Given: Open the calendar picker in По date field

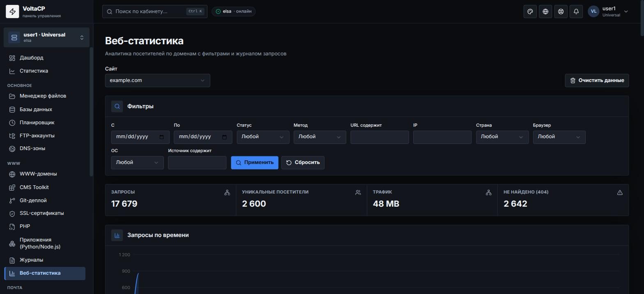Looking at the screenshot, I should [224, 137].
